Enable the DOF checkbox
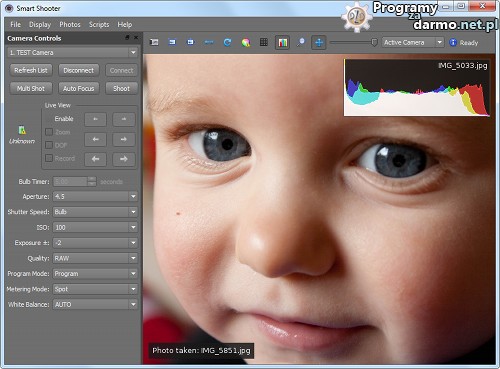Image resolution: width=500 pixels, height=369 pixels. click(49, 145)
